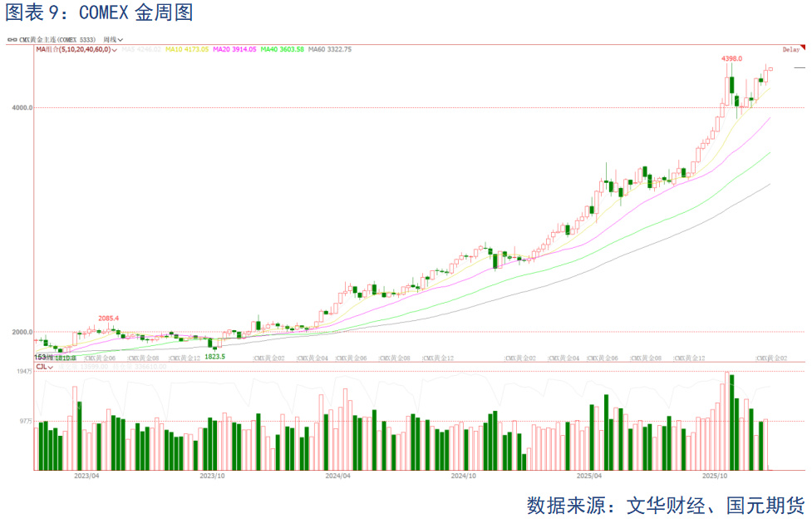Click the 2000.0 price axis label
This screenshot has width=812, height=519.
[x=22, y=332]
